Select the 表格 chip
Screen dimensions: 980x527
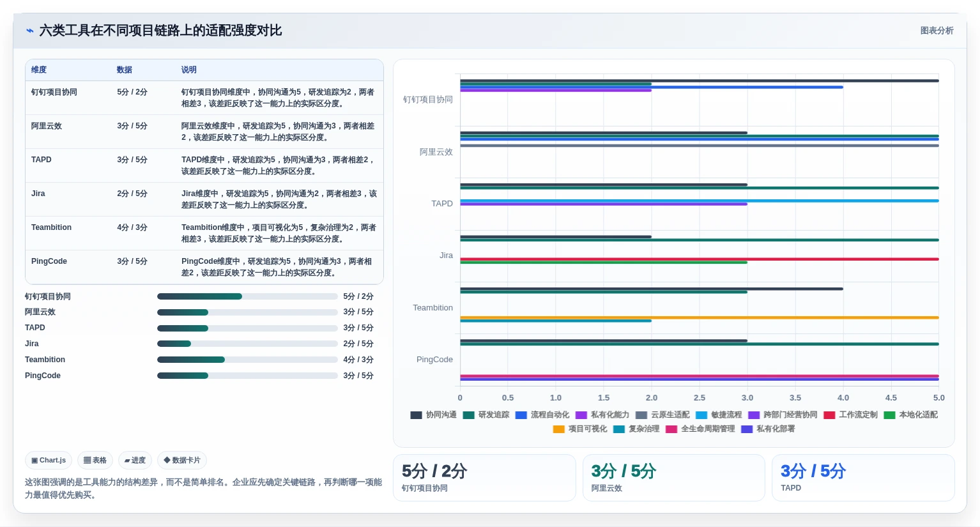[x=95, y=460]
